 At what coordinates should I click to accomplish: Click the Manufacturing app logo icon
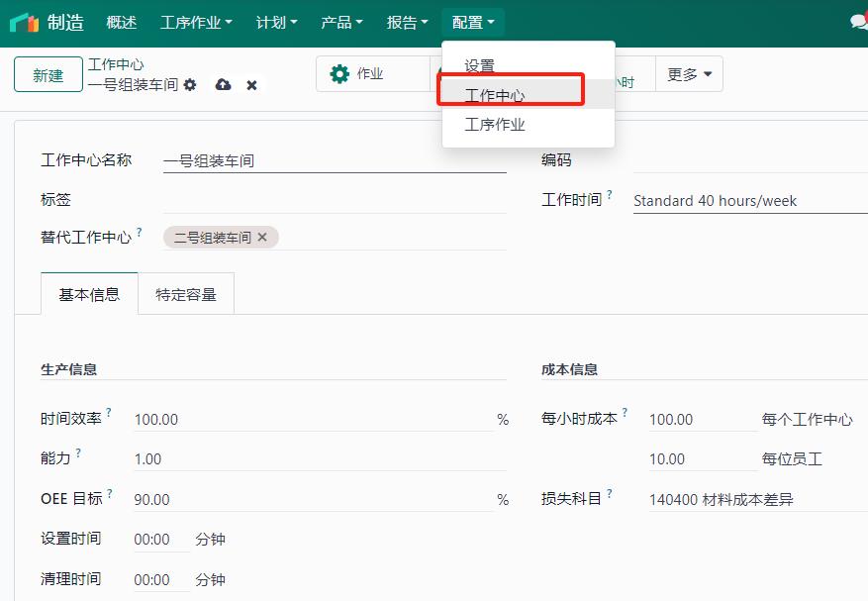(x=22, y=22)
